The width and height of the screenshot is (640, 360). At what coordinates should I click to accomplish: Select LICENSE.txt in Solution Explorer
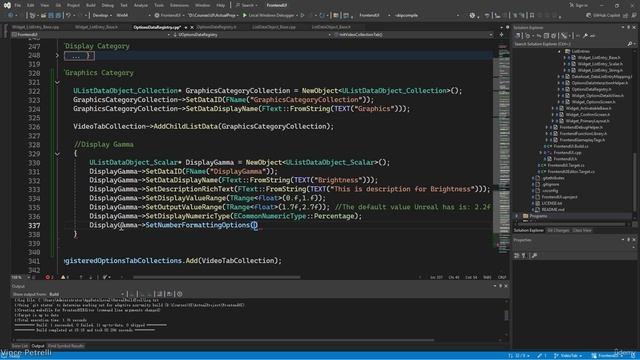tap(551, 203)
